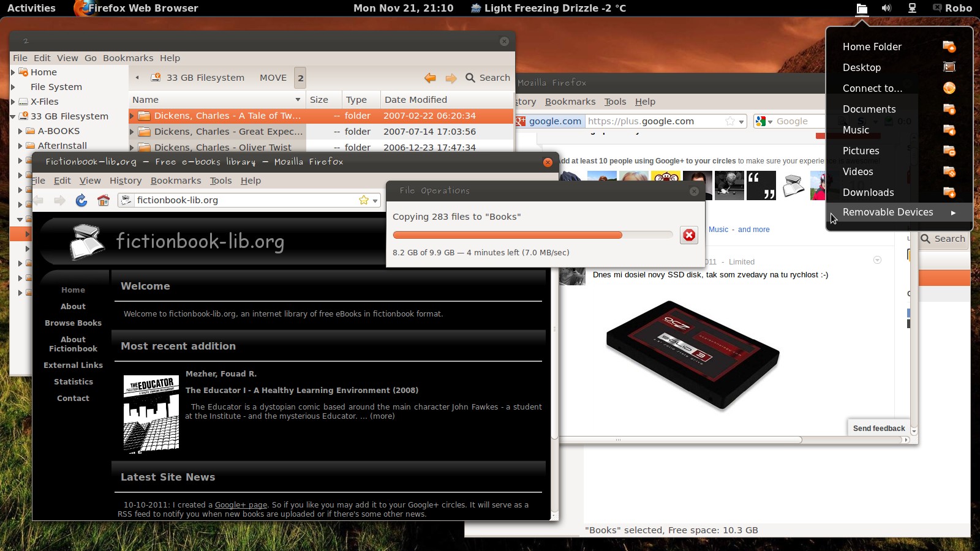The height and width of the screenshot is (551, 980).
Task: Expand Dickens - A Tale of Two Cities folder row
Action: click(x=132, y=116)
